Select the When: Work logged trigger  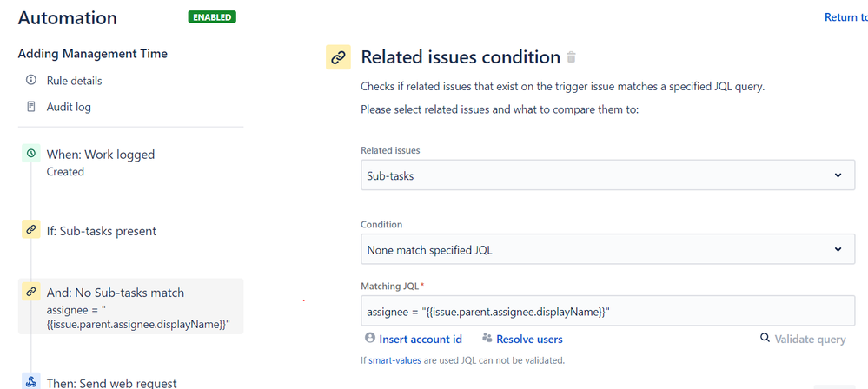tap(100, 155)
